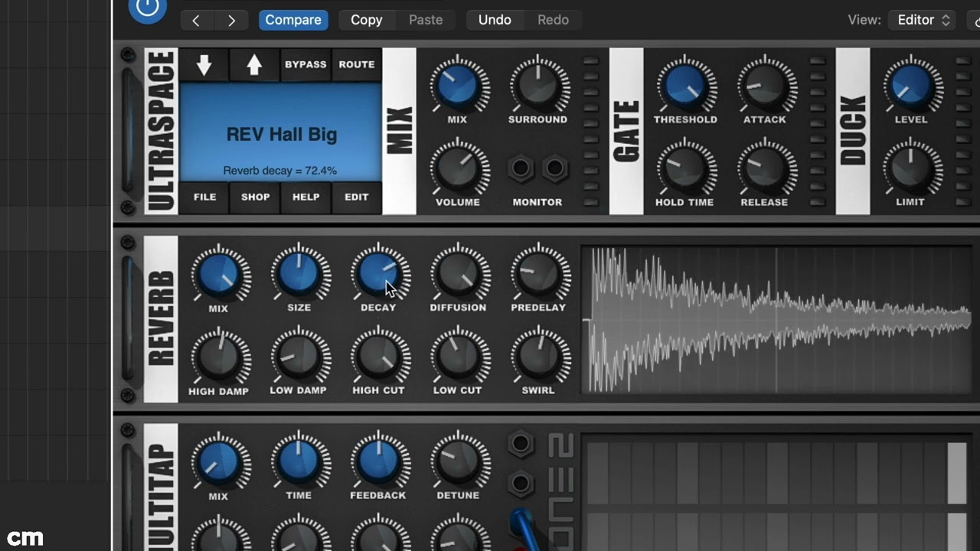
Task: Click the Reverb DECAY knob
Action: point(379,273)
